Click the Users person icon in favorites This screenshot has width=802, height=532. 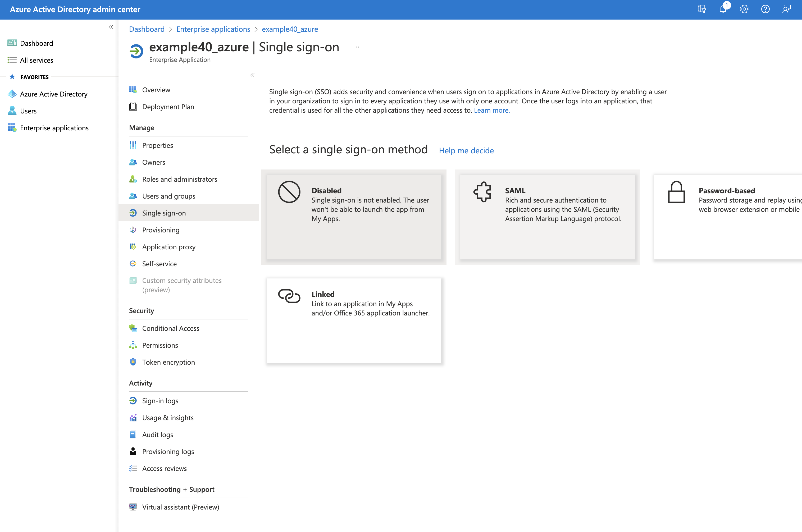tap(12, 111)
